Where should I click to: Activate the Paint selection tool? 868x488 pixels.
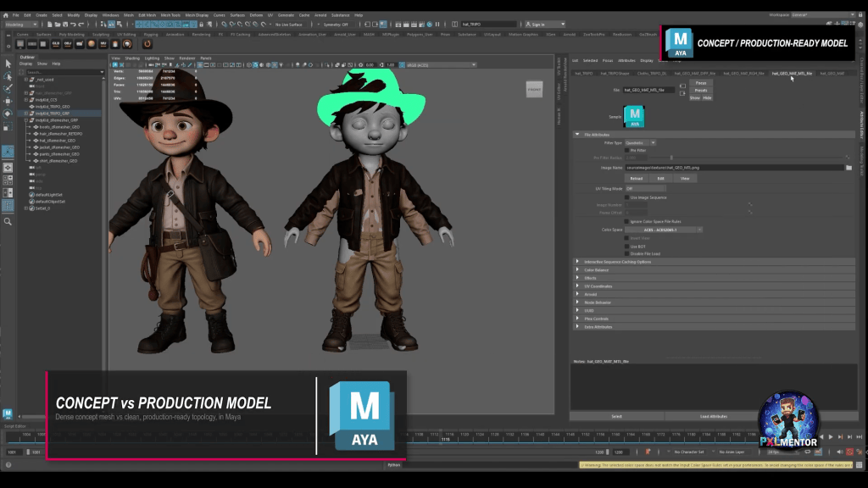8,88
